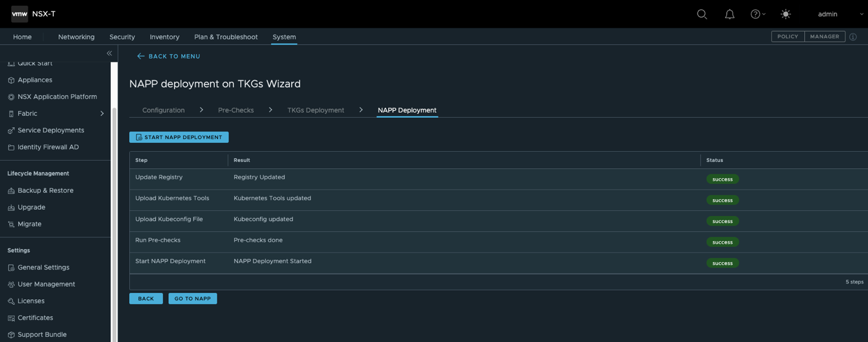The image size is (868, 342).
Task: Click the User Management icon
Action: coord(11,285)
